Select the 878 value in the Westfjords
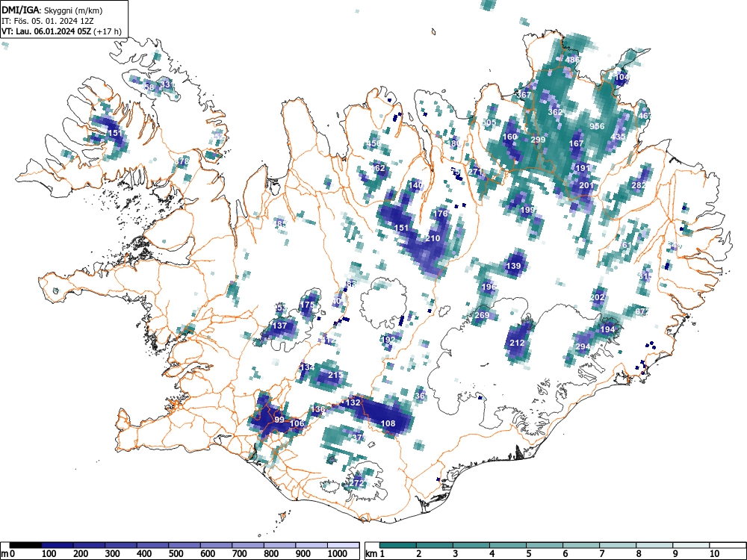 click(x=182, y=161)
